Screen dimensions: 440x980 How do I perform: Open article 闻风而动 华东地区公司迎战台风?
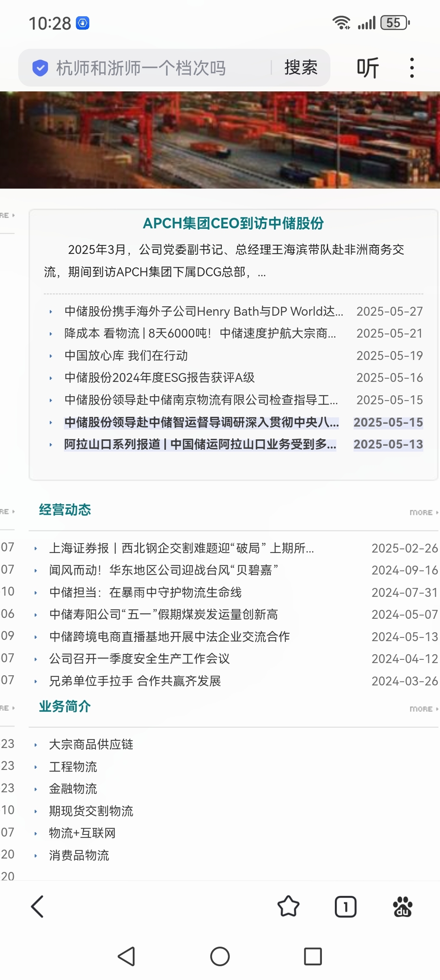[x=164, y=570]
